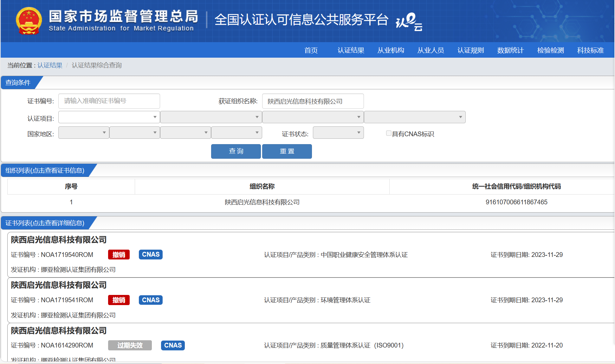
Task: Open the fourth 国家地区 dropdown
Action: point(236,133)
